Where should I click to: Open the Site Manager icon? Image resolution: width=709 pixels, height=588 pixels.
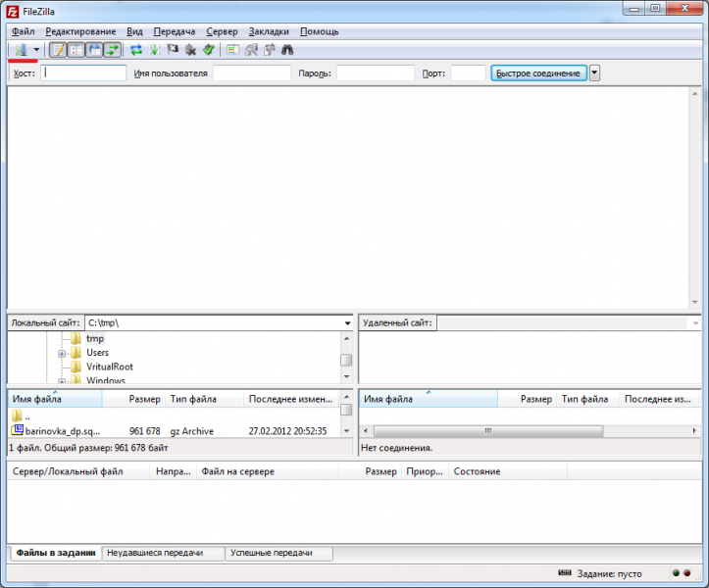pyautogui.click(x=20, y=50)
